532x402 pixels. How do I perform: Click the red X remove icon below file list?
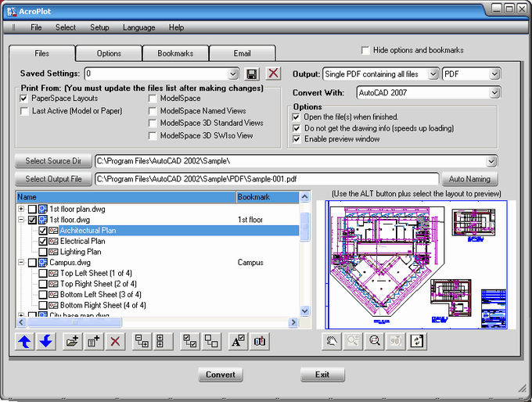[x=115, y=341]
